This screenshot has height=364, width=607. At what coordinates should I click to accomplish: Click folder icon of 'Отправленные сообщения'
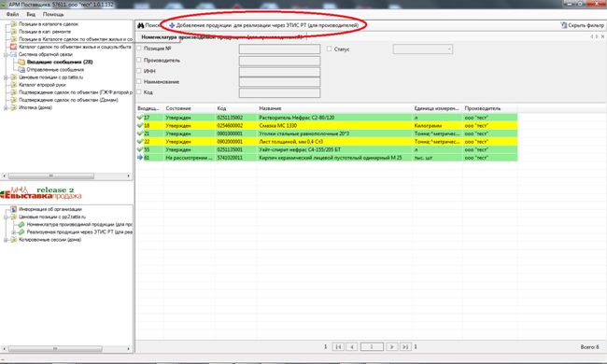(x=21, y=70)
